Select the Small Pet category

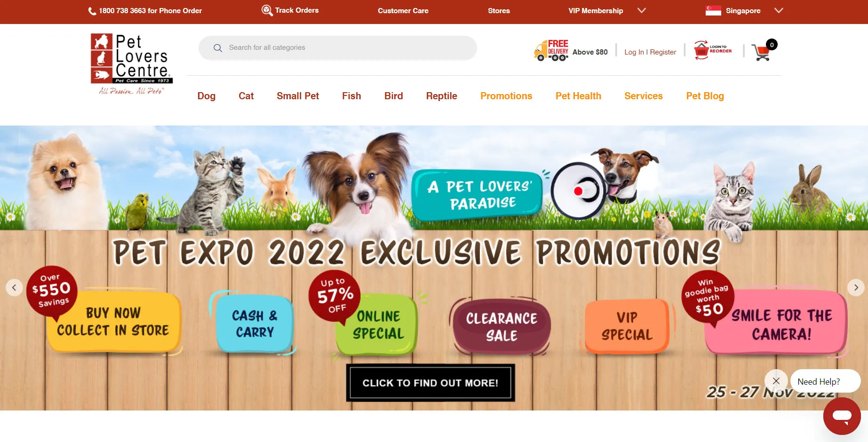click(298, 96)
